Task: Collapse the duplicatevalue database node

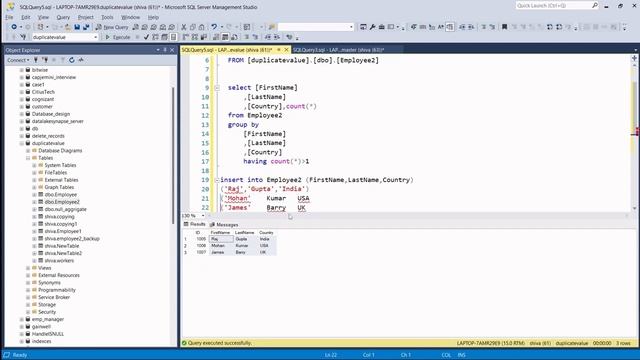Action: (x=22, y=143)
